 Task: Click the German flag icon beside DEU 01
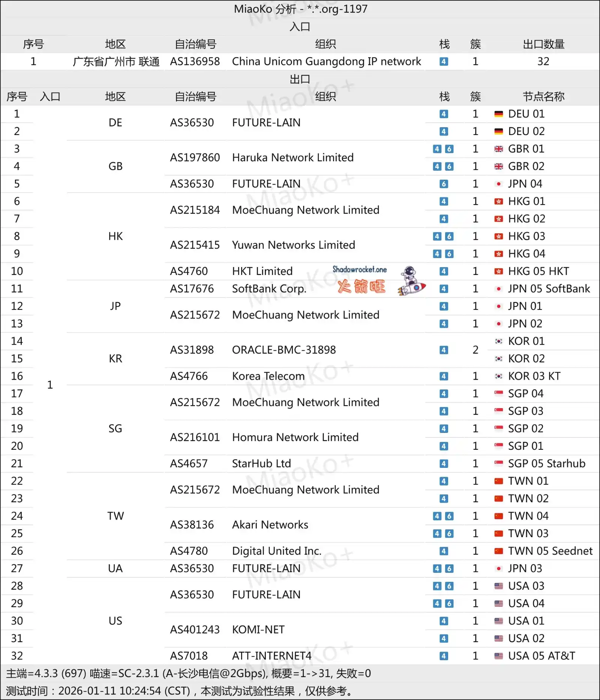pyautogui.click(x=499, y=114)
